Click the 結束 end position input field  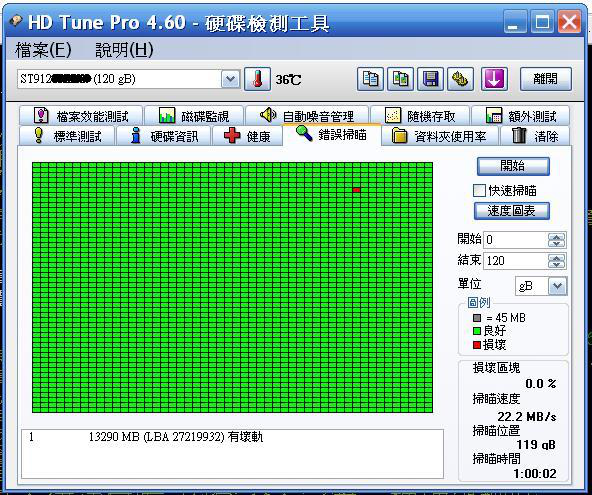point(516,261)
